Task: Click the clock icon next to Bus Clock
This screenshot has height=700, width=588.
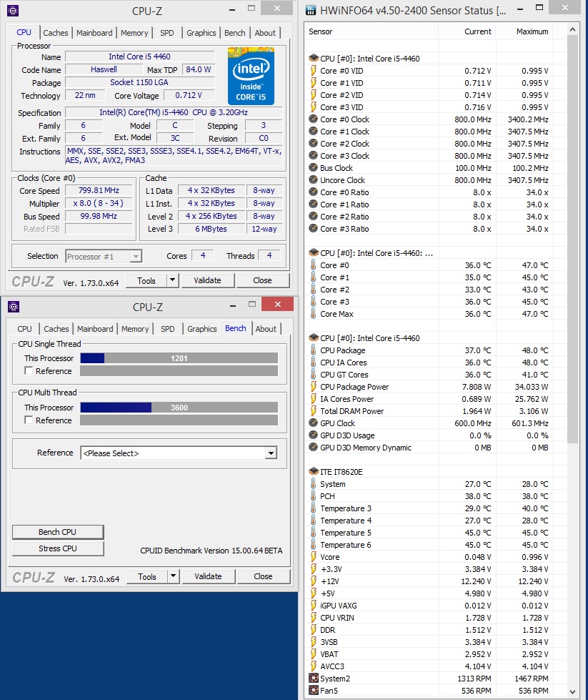Action: click(x=314, y=168)
